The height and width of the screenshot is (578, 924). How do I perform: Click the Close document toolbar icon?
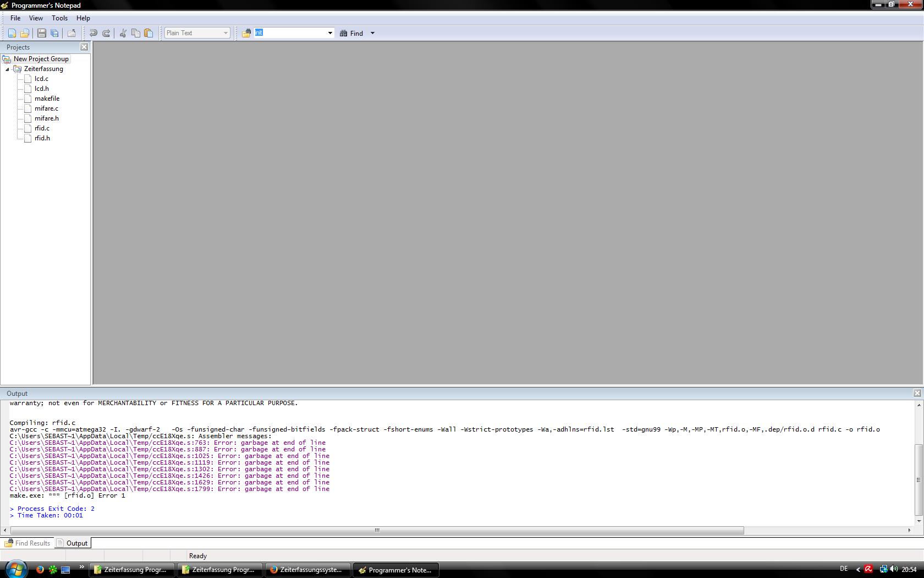pos(71,33)
